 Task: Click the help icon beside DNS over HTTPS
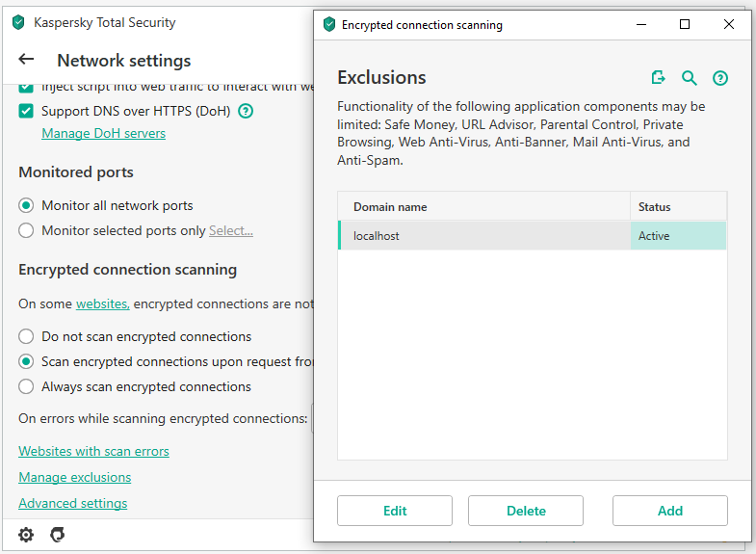246,111
